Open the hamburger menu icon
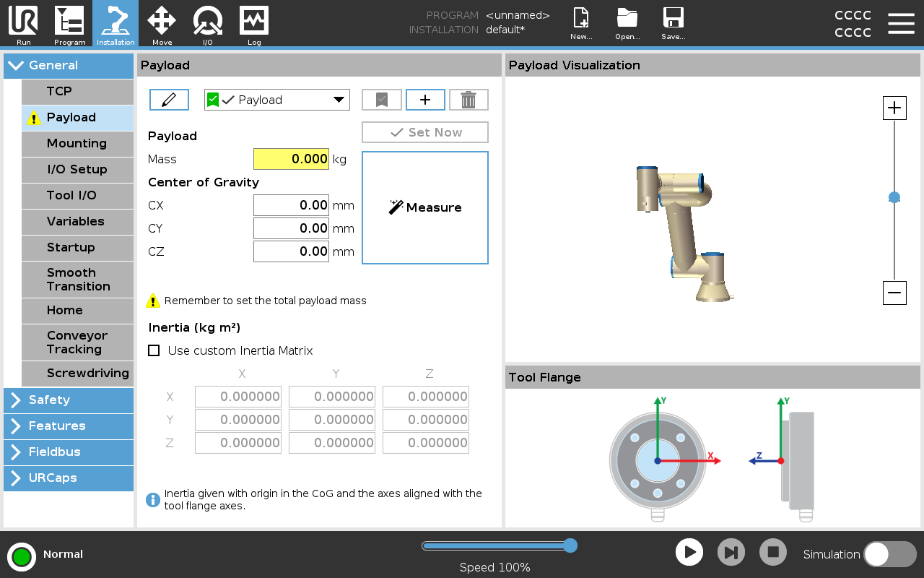The height and width of the screenshot is (578, 924). [x=901, y=24]
